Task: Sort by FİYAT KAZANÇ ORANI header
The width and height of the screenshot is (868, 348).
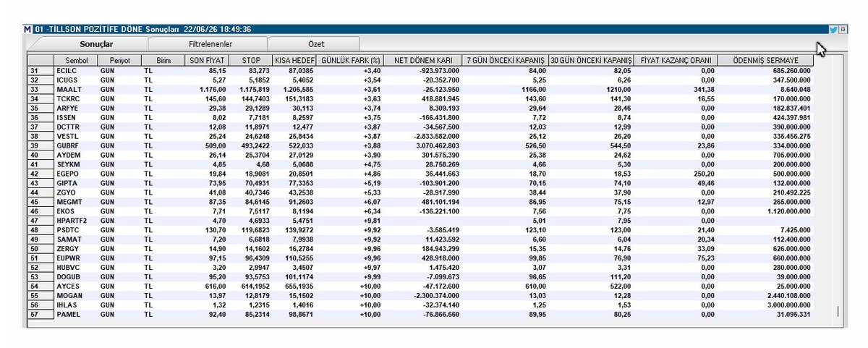Action: tap(676, 61)
